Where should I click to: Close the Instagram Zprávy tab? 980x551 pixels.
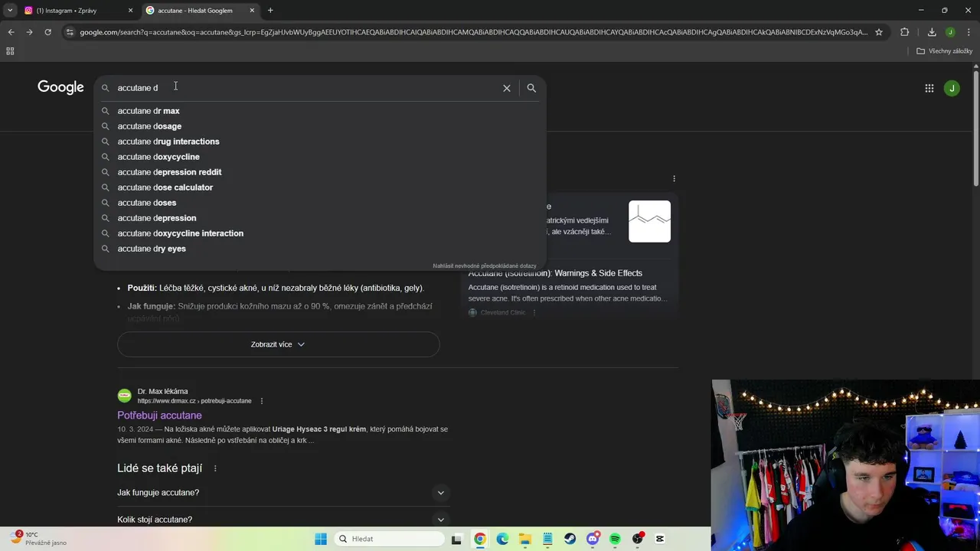(130, 11)
